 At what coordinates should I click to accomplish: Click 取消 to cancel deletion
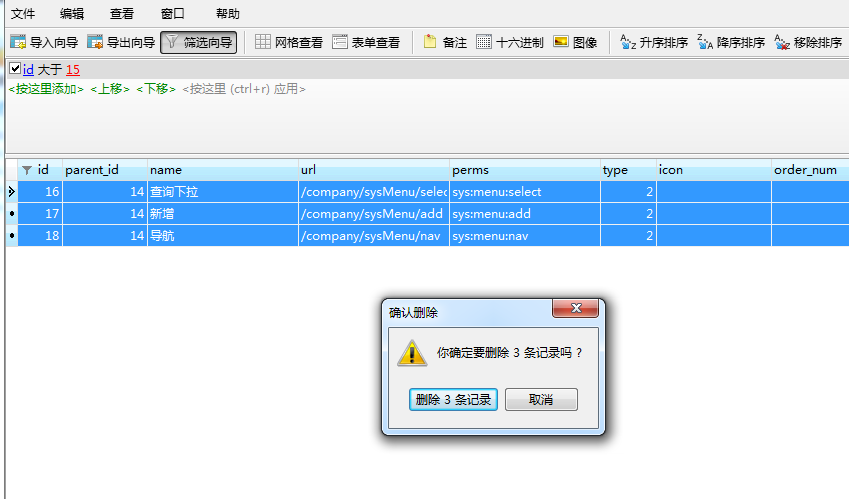[541, 399]
